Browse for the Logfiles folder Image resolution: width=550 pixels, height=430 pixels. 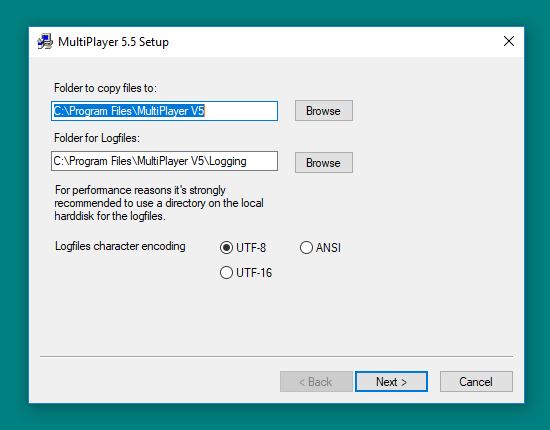tap(323, 162)
